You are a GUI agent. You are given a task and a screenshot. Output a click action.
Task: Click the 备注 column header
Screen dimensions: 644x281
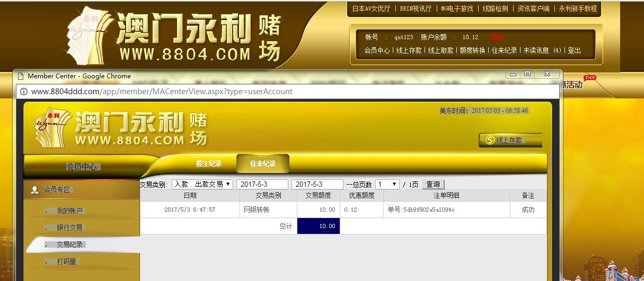coord(528,195)
